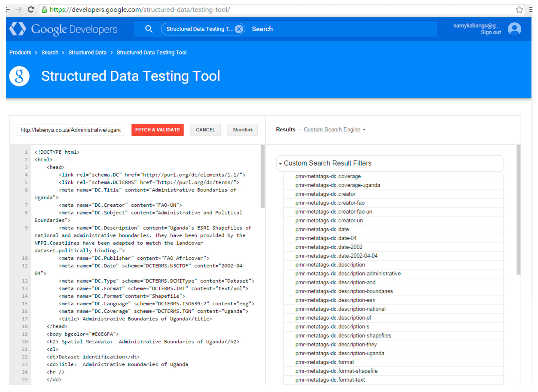The width and height of the screenshot is (538, 392).
Task: Go to Products breadcrumb
Action: [x=20, y=52]
